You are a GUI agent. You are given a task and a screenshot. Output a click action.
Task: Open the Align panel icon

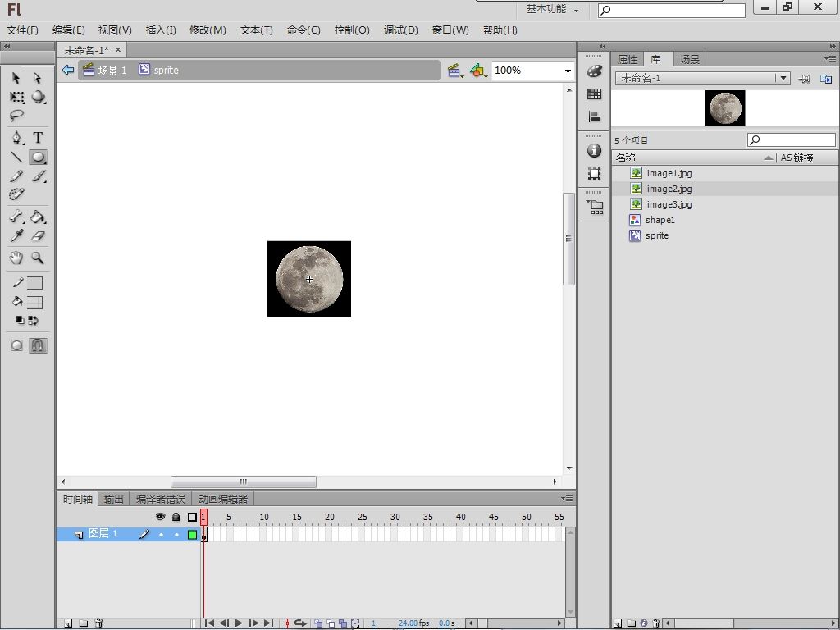pos(595,117)
